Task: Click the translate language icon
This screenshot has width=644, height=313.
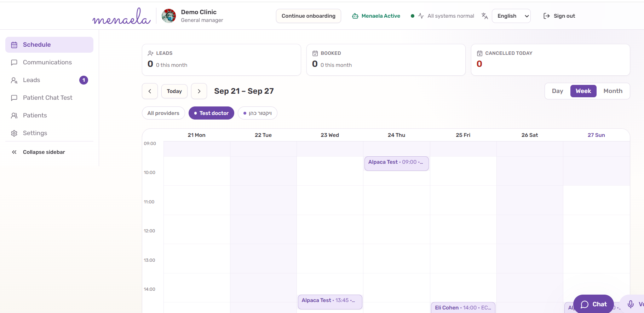Action: tap(485, 16)
